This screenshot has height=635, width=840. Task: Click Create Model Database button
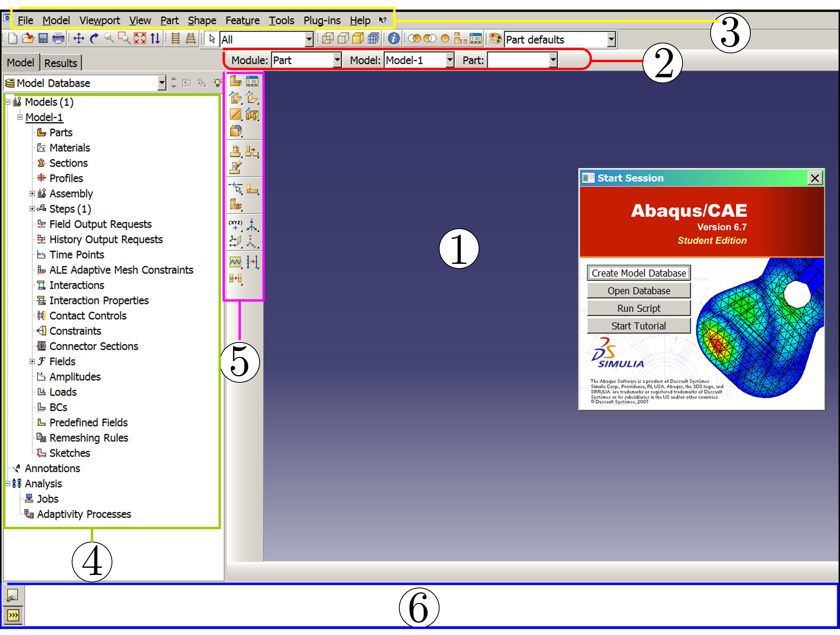pyautogui.click(x=639, y=273)
